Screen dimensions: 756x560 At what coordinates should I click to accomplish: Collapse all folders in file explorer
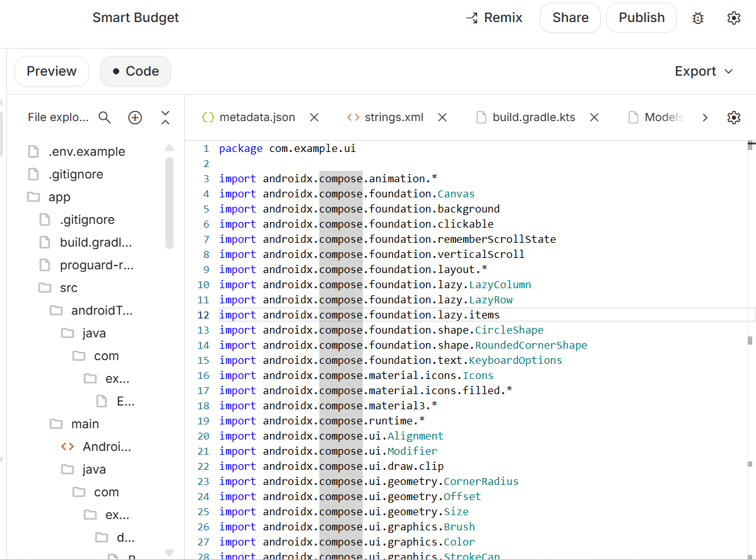click(x=165, y=117)
